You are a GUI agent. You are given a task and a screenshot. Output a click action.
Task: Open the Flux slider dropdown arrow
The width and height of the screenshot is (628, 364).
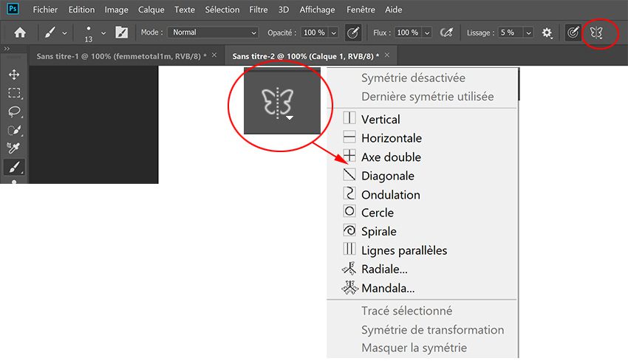click(x=427, y=32)
